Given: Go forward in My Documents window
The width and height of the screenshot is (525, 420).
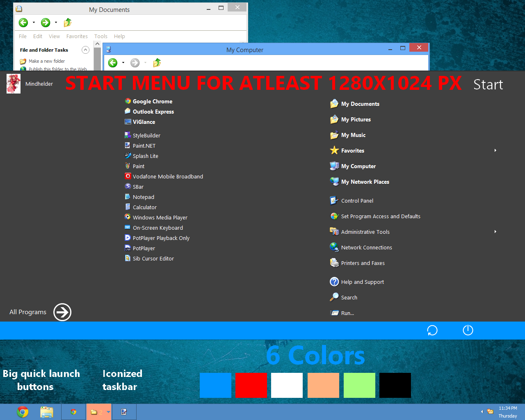Looking at the screenshot, I should [x=46, y=23].
